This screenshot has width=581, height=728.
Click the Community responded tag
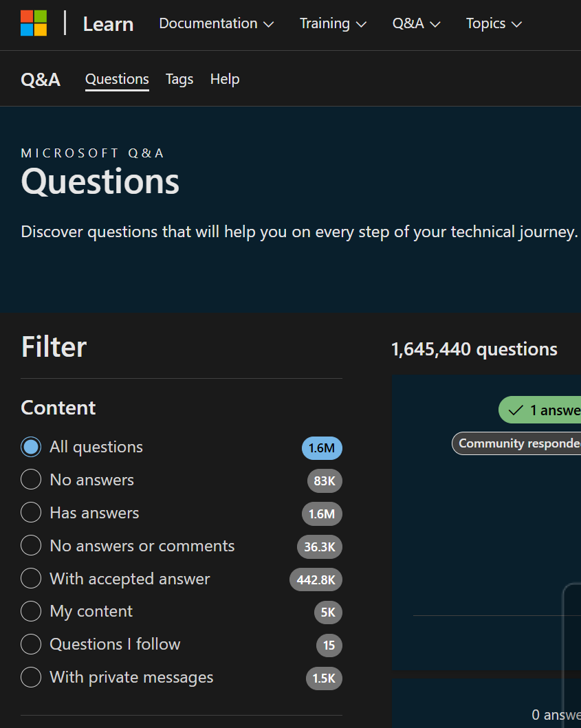pos(516,443)
